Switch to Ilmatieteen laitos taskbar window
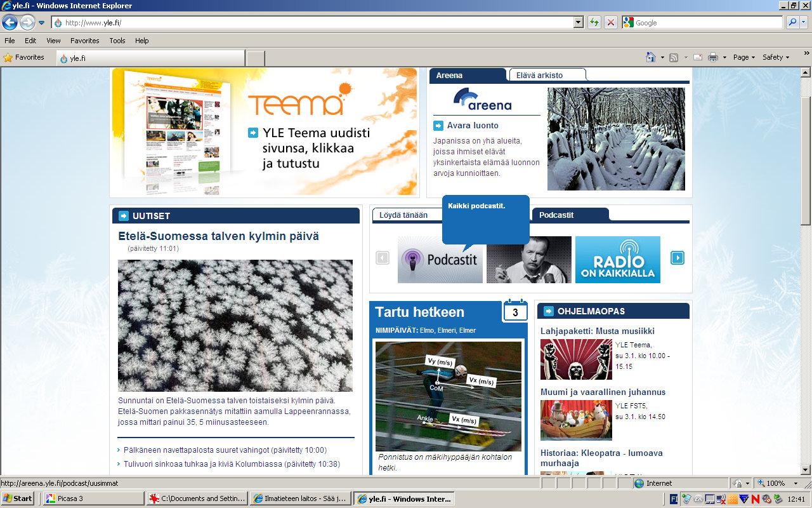The height and width of the screenshot is (508, 812). coord(299,498)
